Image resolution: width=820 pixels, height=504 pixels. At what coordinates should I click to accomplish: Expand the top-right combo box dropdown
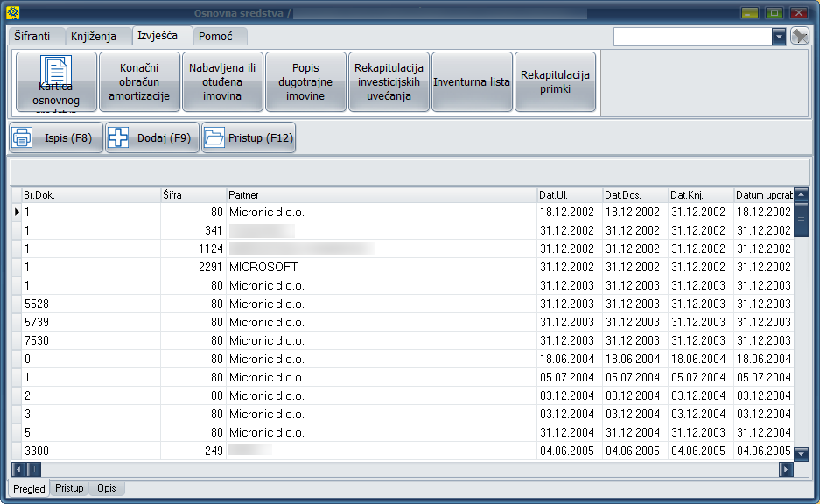point(779,37)
